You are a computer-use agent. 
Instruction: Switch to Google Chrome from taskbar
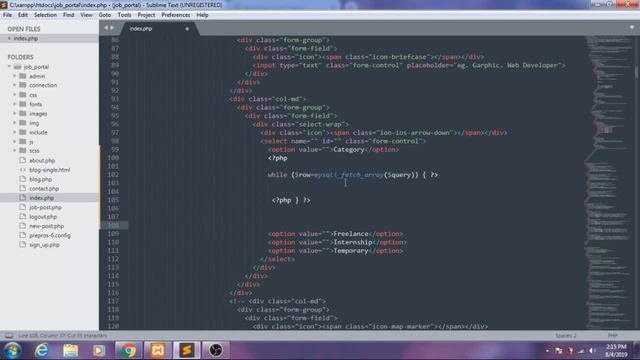pos(128,351)
